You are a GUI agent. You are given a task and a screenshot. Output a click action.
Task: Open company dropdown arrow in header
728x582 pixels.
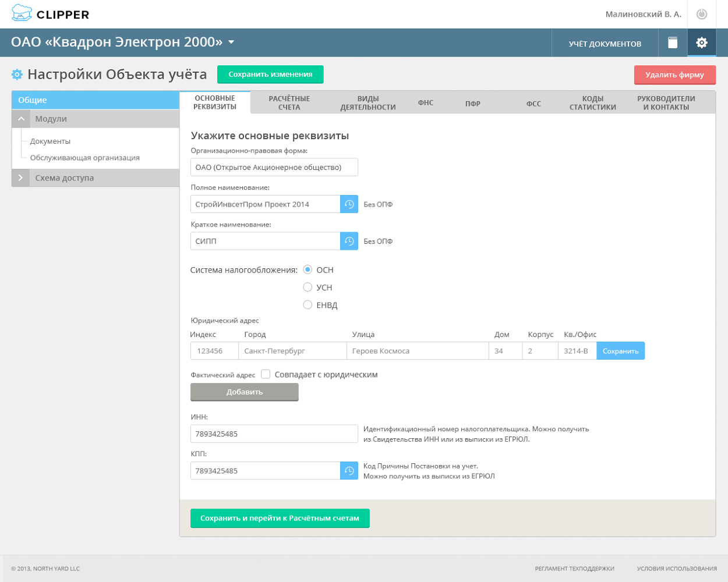[231, 42]
